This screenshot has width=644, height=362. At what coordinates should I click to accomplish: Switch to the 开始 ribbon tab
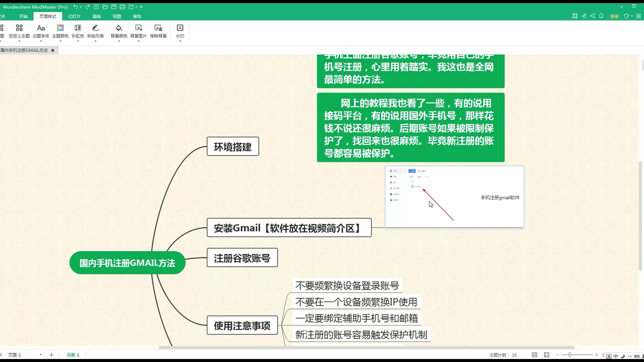[23, 16]
